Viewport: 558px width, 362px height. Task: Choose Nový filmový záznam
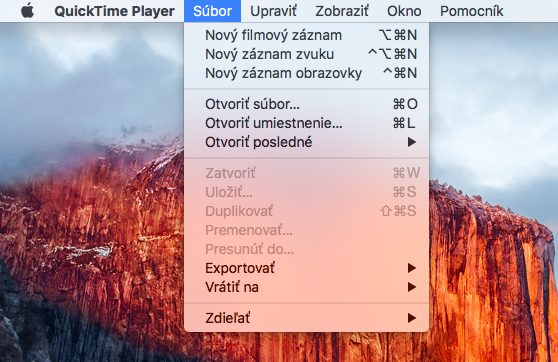click(306, 35)
